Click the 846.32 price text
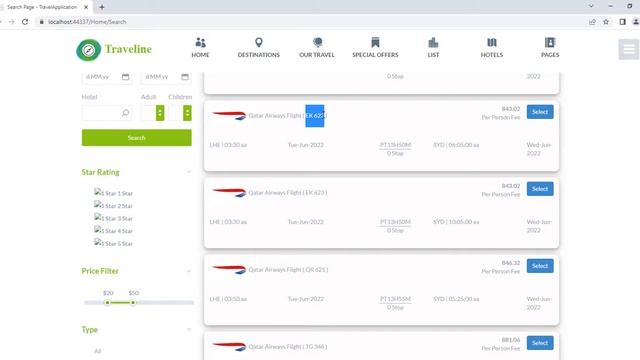This screenshot has height=360, width=640. click(x=511, y=263)
